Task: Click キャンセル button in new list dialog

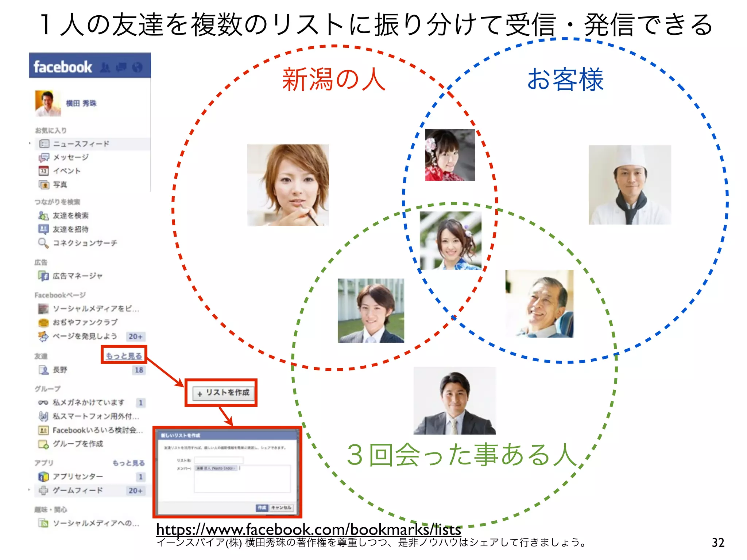Action: tap(281, 507)
